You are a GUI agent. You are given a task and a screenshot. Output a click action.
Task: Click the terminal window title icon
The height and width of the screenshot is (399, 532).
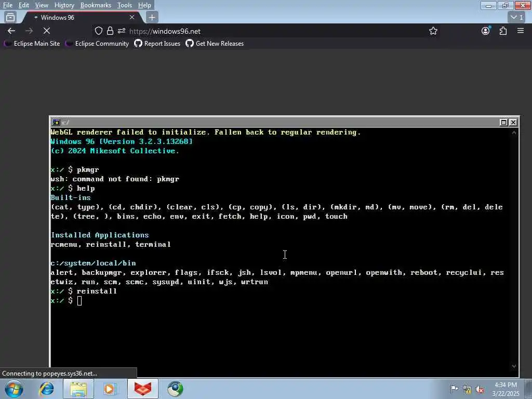pyautogui.click(x=56, y=122)
